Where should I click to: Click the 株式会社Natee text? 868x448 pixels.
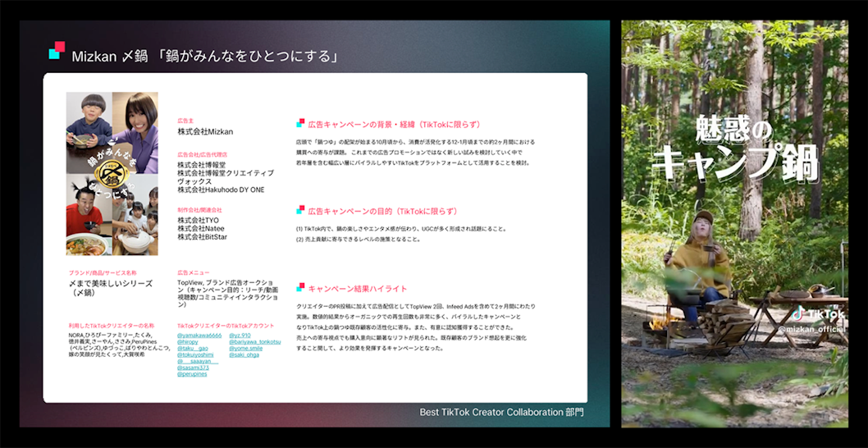pos(200,228)
